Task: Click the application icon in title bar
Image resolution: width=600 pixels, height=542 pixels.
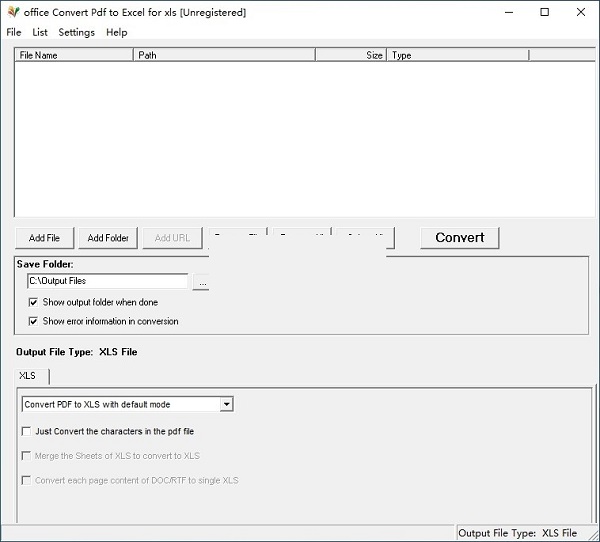Action: [14, 12]
